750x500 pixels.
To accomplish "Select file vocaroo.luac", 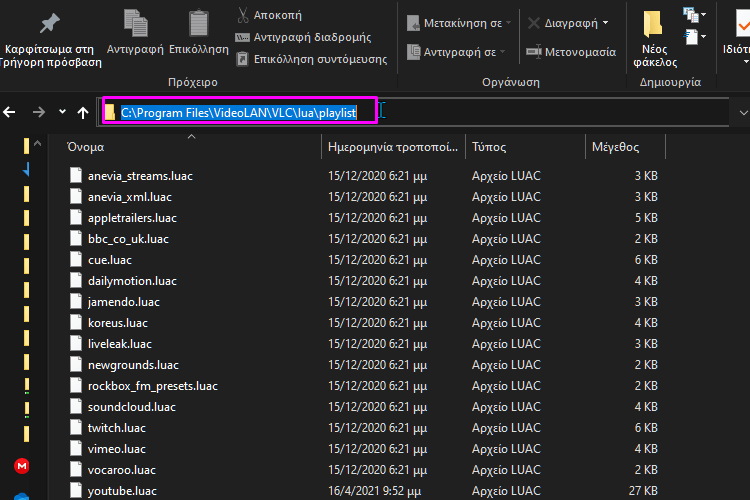I will [x=121, y=470].
